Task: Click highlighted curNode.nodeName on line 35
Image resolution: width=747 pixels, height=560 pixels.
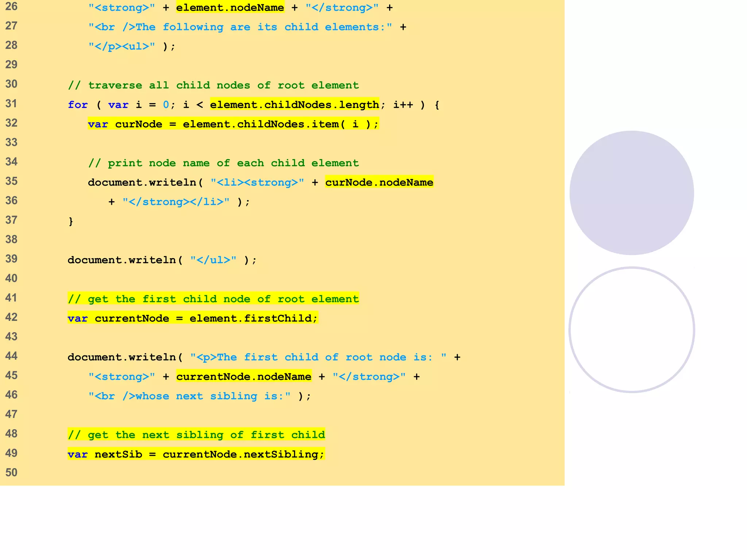Action: coord(379,182)
